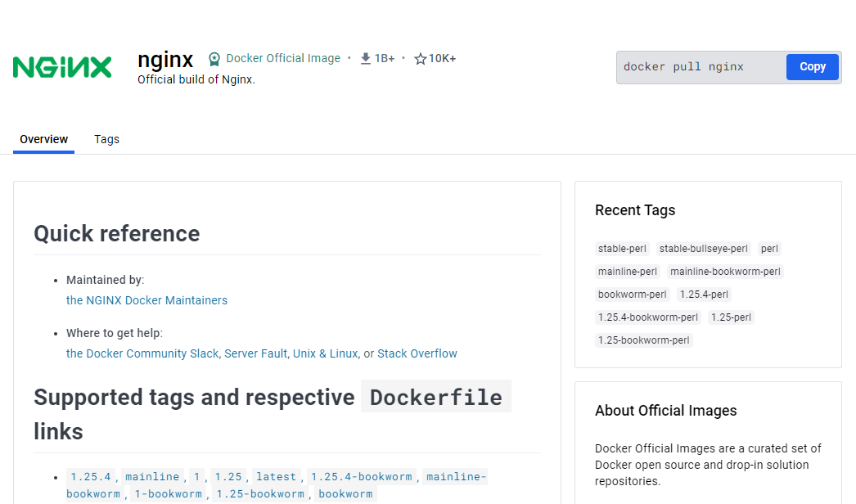Open the NGINX Docker Maintainers link

tap(146, 300)
